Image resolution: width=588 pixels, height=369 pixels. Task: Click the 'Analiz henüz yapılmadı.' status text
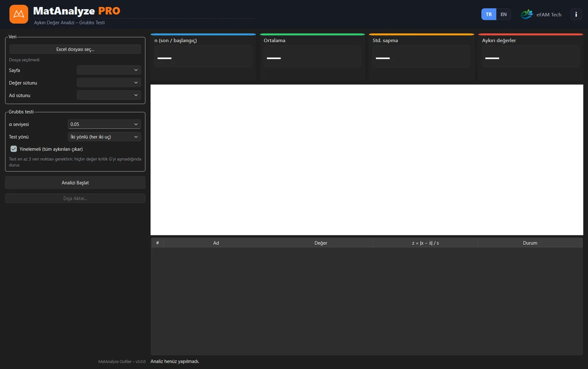175,361
